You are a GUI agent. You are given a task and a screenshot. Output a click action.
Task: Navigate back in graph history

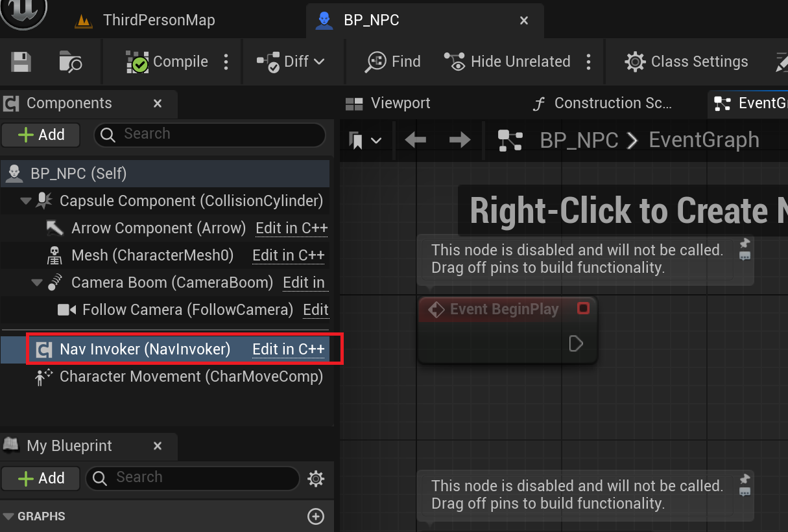click(x=415, y=140)
